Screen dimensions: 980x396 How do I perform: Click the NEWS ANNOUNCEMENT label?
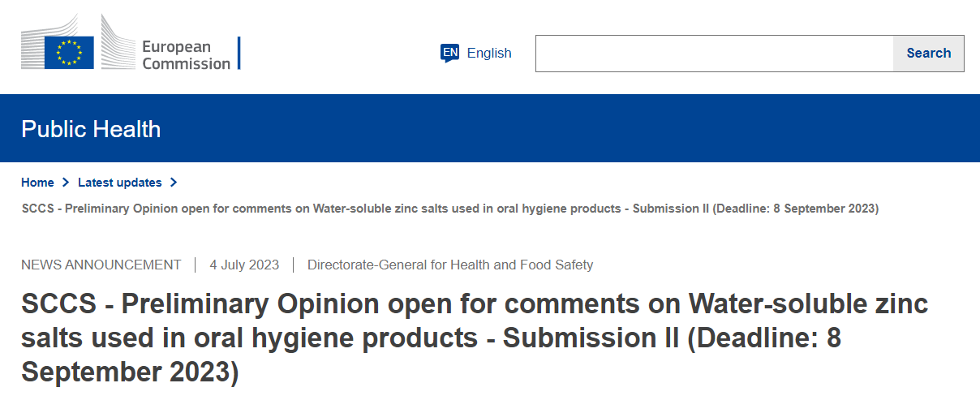coord(101,265)
